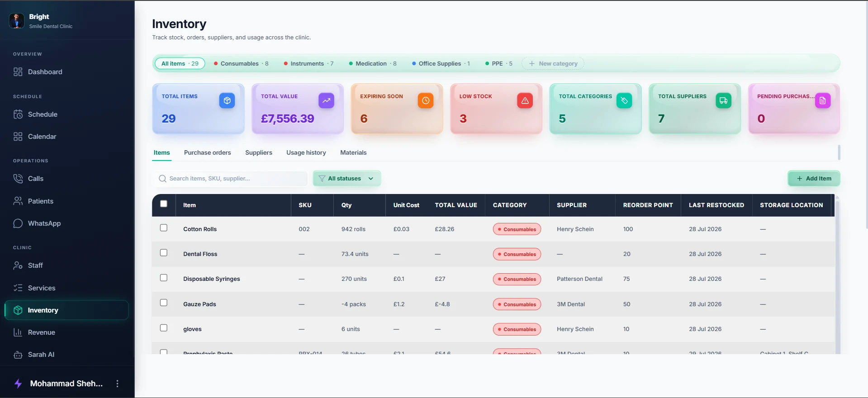
Task: Click the WhatsApp chat bubble icon
Action: [18, 223]
